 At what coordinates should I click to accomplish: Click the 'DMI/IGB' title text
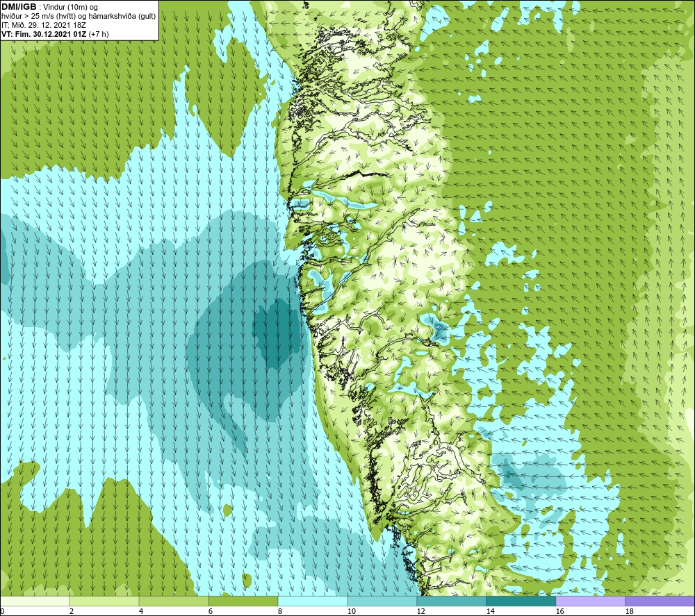tap(19, 7)
